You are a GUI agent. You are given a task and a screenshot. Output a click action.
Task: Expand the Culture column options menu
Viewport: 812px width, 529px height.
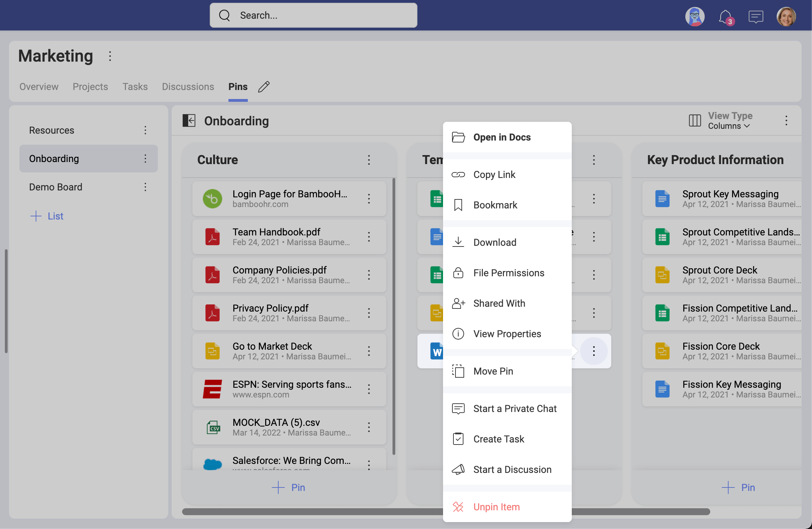[369, 159]
